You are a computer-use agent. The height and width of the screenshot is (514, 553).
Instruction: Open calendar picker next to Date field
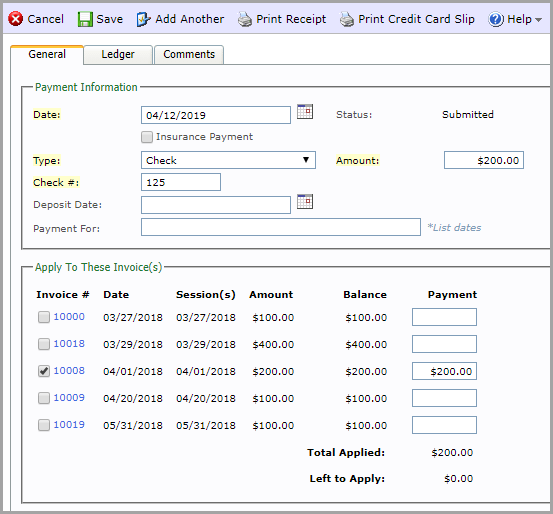pos(305,111)
